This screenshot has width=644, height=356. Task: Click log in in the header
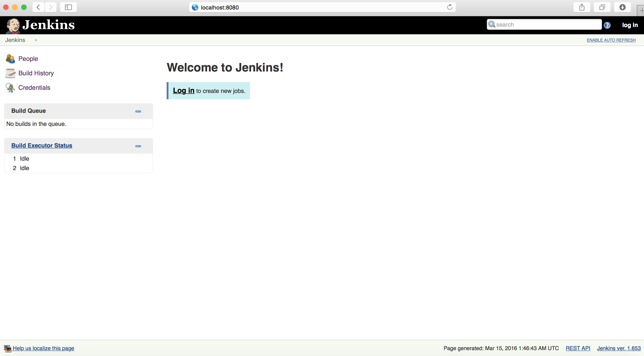click(630, 25)
